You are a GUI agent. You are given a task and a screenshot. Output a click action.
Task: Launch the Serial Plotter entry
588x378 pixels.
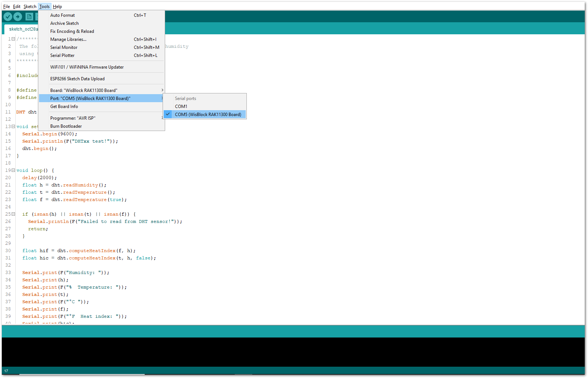point(102,55)
